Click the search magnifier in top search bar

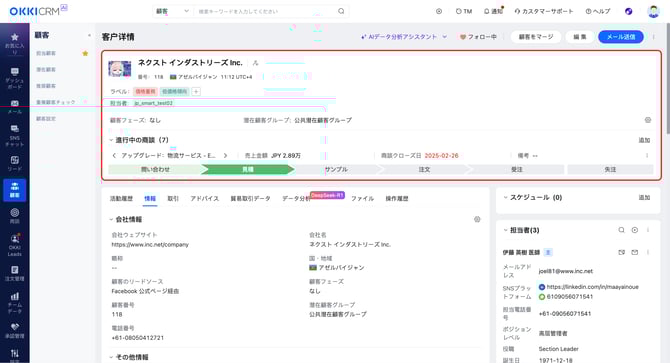point(341,11)
